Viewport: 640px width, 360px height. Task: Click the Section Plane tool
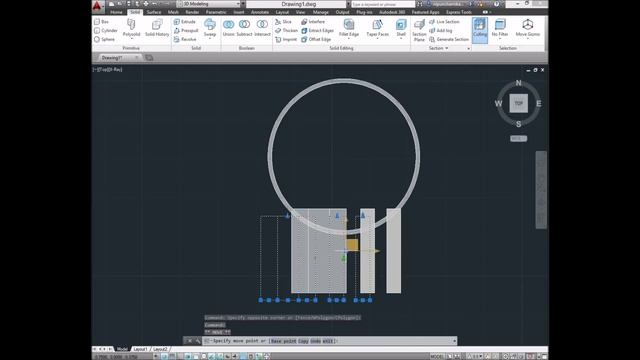pyautogui.click(x=419, y=30)
